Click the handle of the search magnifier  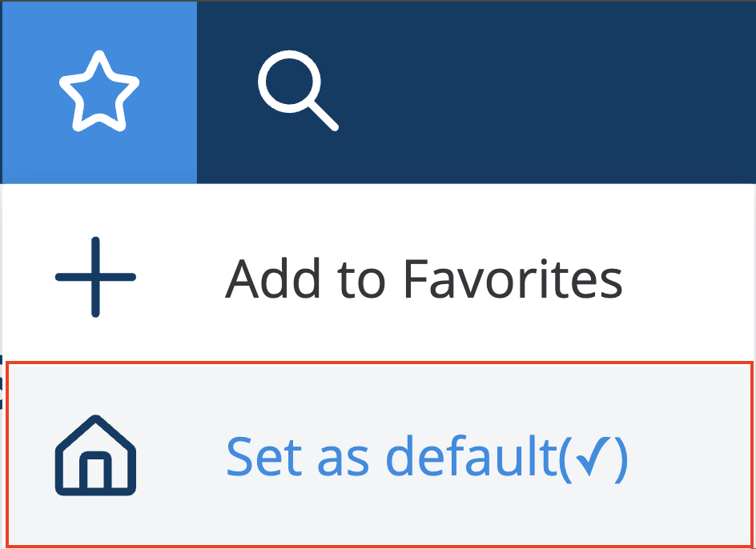coord(324,116)
